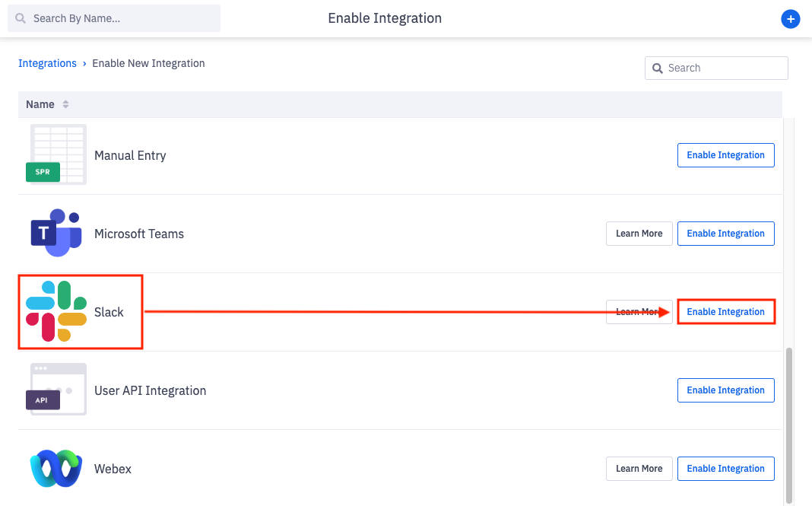812x506 pixels.
Task: Click the Webex logo icon
Action: pyautogui.click(x=56, y=469)
